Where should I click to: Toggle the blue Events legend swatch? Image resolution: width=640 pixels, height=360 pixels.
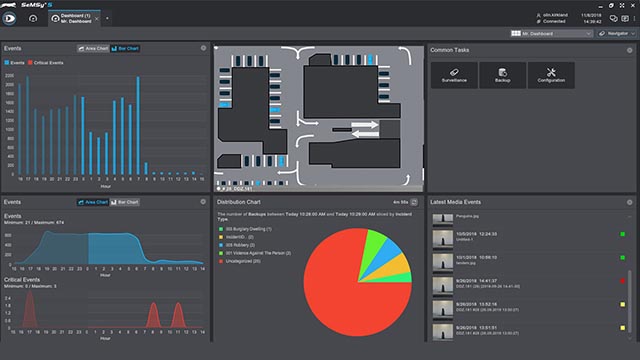(7, 63)
